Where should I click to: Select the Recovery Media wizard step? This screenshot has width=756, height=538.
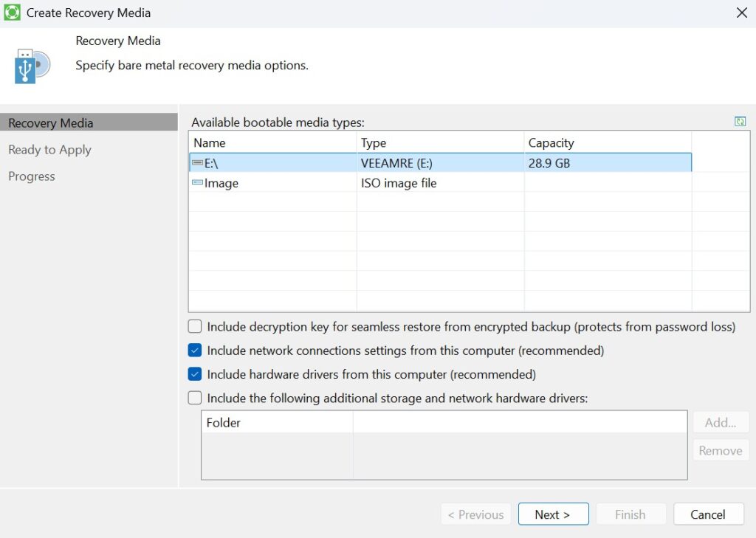pos(50,123)
